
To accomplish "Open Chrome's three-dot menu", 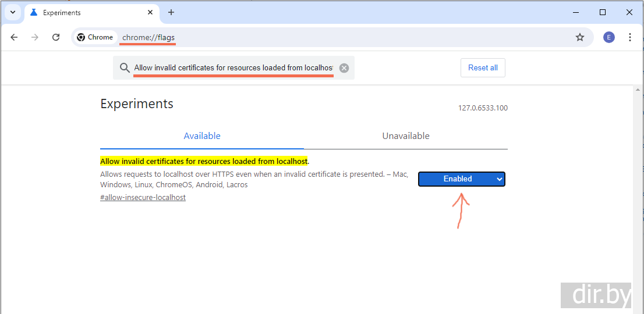I will [x=630, y=37].
